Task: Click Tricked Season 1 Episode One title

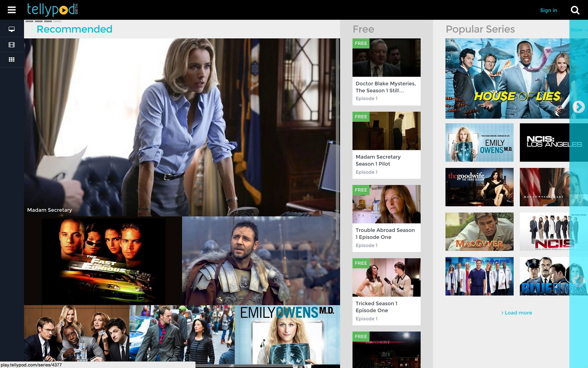Action: tap(376, 307)
